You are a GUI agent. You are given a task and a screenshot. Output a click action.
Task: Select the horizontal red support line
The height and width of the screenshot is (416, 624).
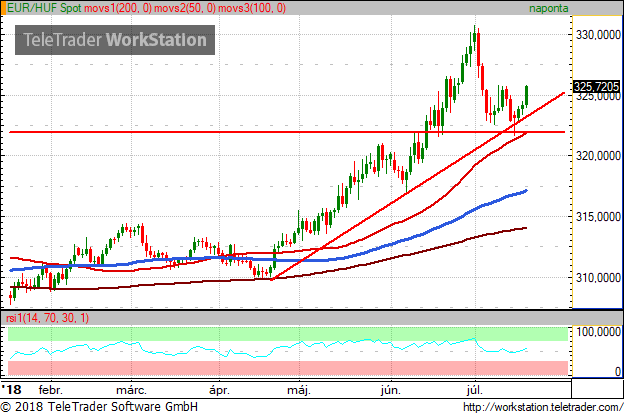(x=287, y=132)
